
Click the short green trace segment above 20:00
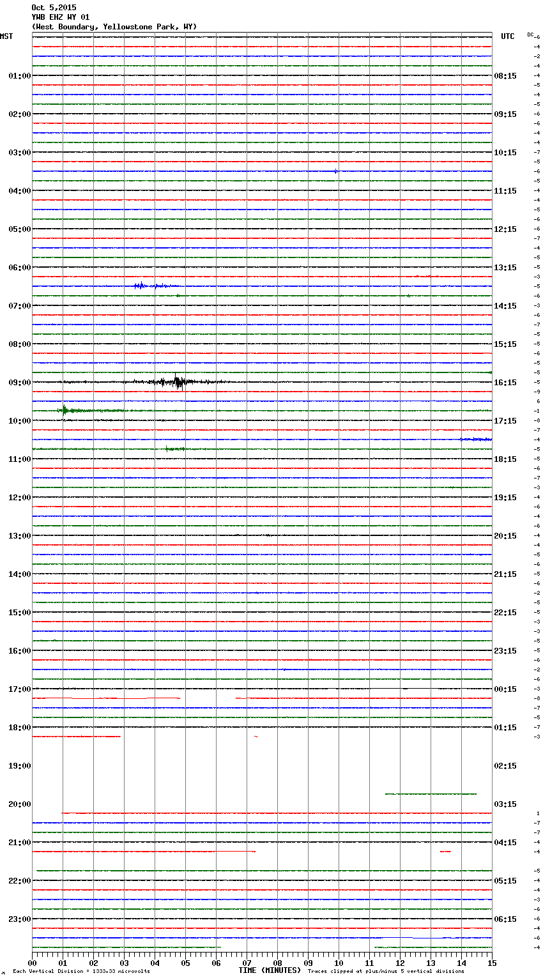coord(431,794)
